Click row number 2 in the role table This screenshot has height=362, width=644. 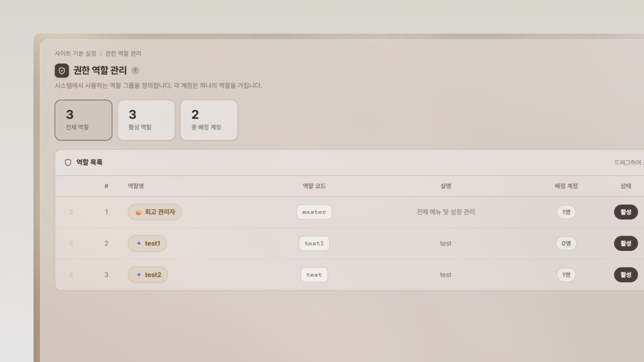106,243
